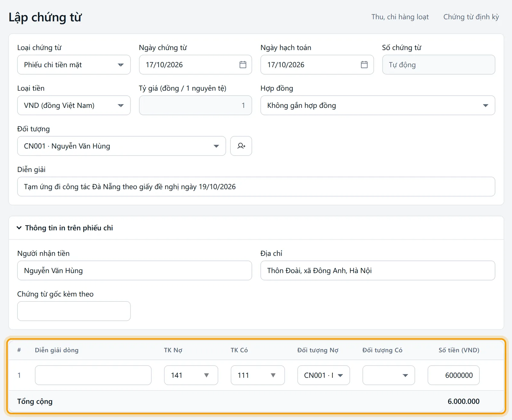Image resolution: width=512 pixels, height=420 pixels.
Task: Open TK Nợ dropdown showing 141
Action: coord(191,375)
